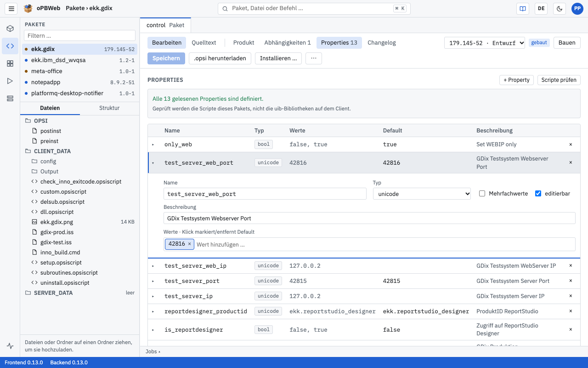Click the Scripte prüfen button
588x368 pixels.
pyautogui.click(x=559, y=80)
